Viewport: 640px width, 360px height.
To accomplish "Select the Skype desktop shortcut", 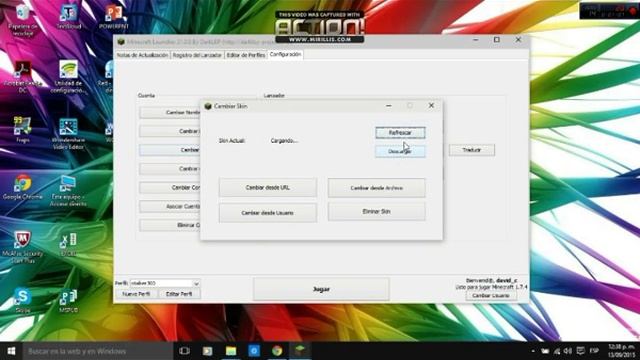I will click(x=22, y=300).
